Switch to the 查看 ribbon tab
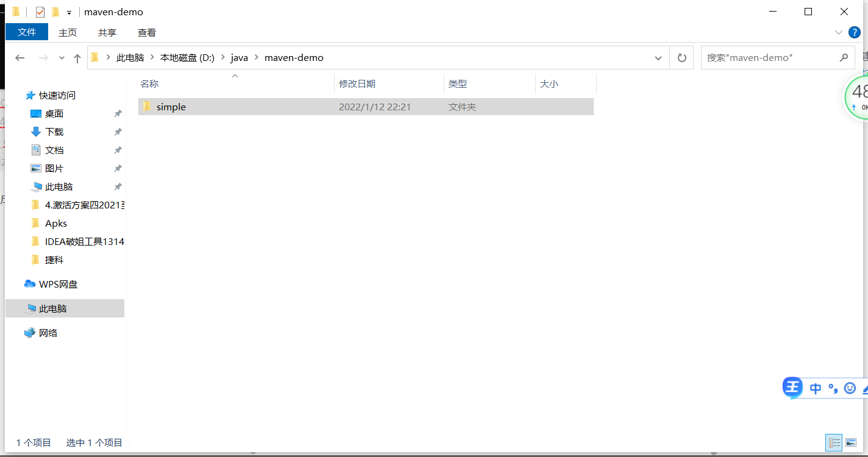The image size is (868, 457). point(147,32)
